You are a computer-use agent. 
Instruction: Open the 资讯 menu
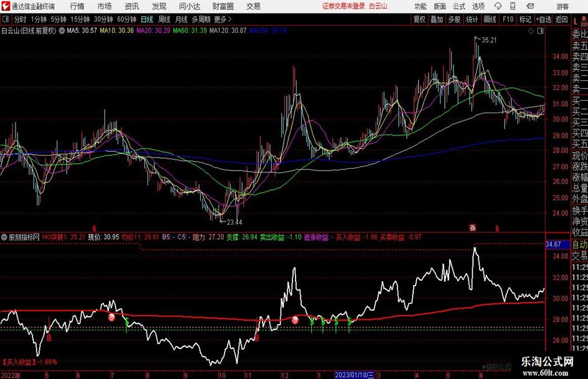pyautogui.click(x=132, y=6)
